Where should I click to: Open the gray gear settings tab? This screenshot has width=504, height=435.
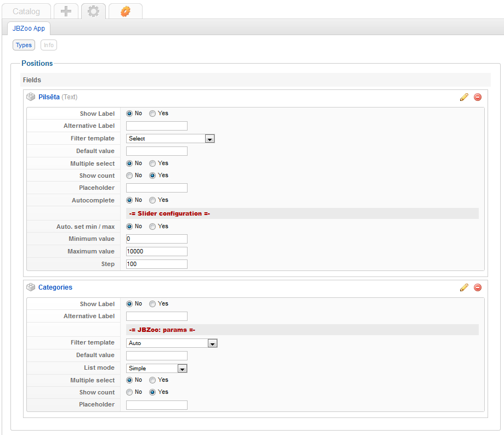click(x=93, y=11)
